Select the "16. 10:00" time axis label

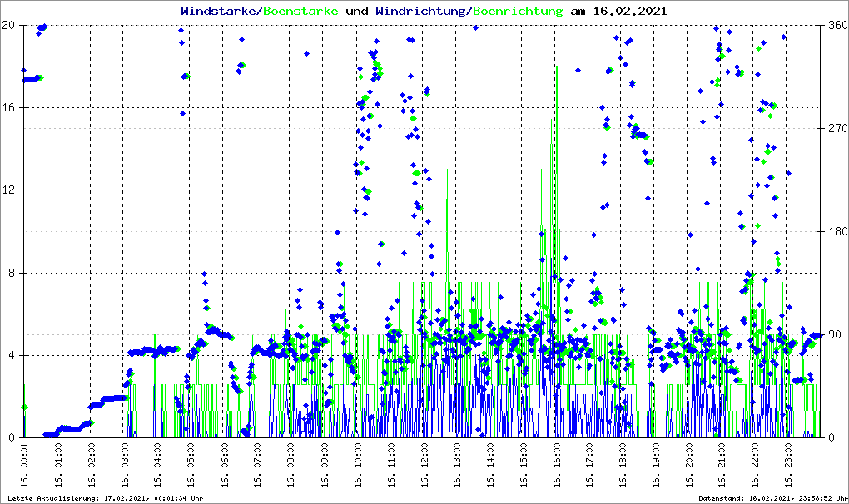[358, 467]
